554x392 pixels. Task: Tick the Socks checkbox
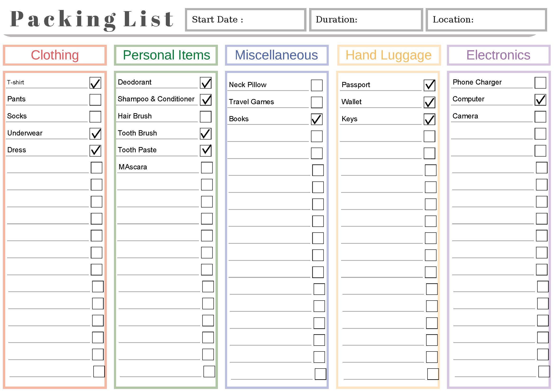click(x=95, y=117)
